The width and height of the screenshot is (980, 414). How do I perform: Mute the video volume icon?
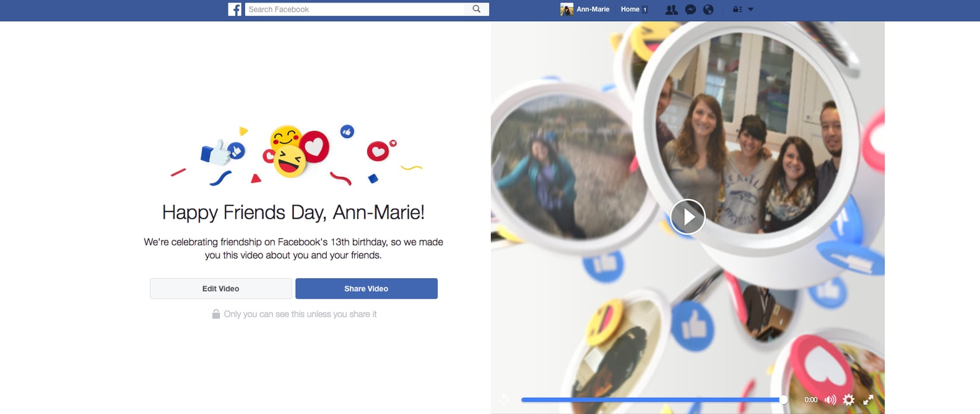click(830, 400)
